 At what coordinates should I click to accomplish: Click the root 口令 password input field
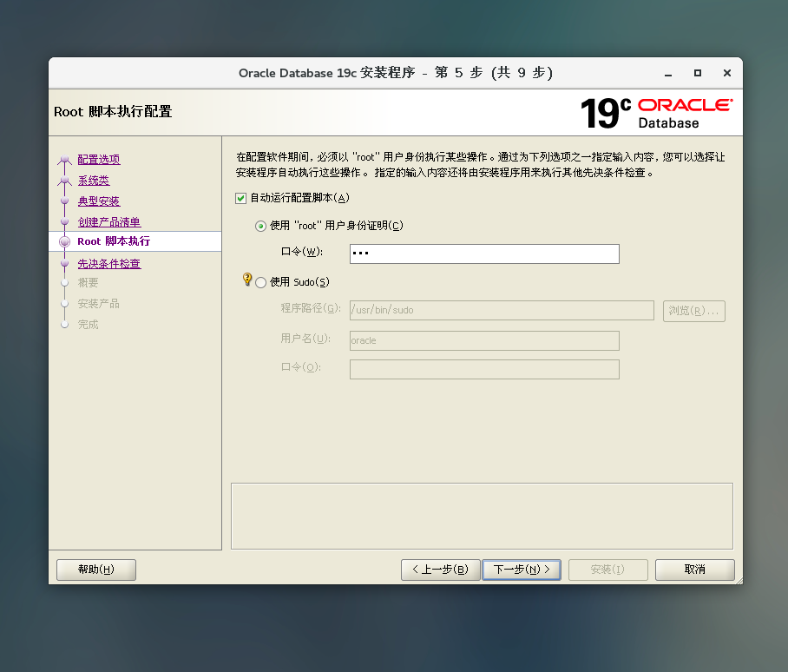pyautogui.click(x=483, y=254)
